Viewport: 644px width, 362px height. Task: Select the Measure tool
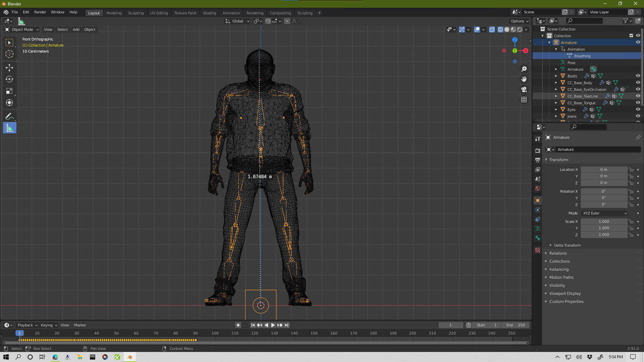point(9,128)
